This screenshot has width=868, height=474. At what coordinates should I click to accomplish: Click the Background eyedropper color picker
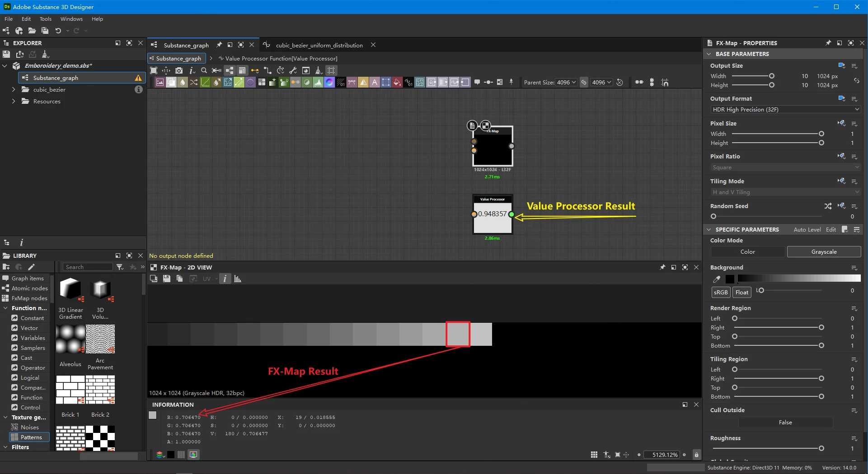coord(717,279)
